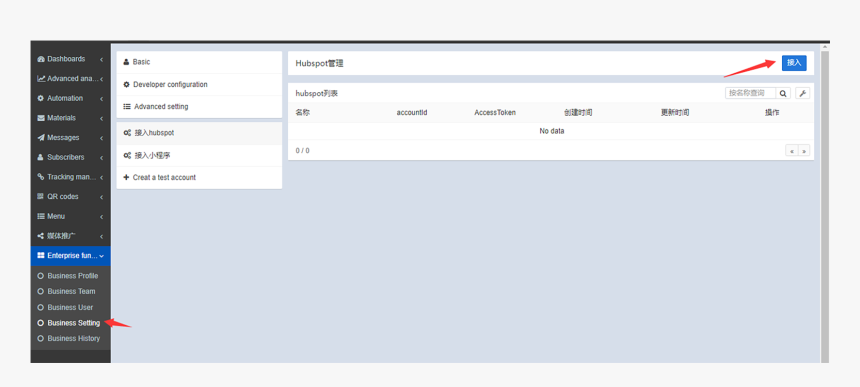Open the Advanced setting entry
Viewport: 860px width, 387px height.
(199, 106)
